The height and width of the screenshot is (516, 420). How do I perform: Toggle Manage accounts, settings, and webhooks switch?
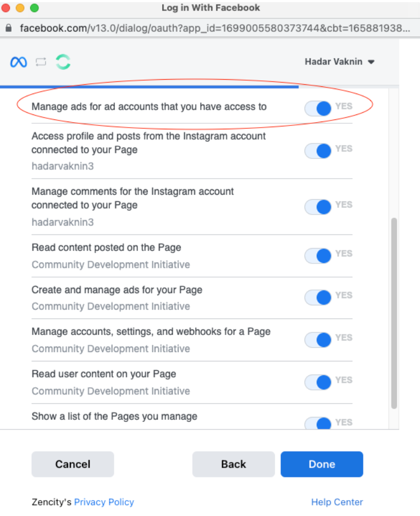point(318,339)
